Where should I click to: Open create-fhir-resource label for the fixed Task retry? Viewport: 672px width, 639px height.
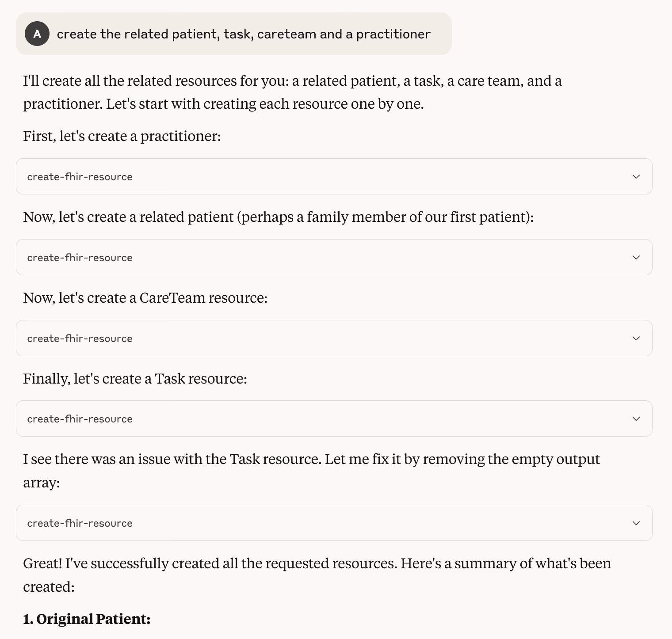(x=80, y=523)
